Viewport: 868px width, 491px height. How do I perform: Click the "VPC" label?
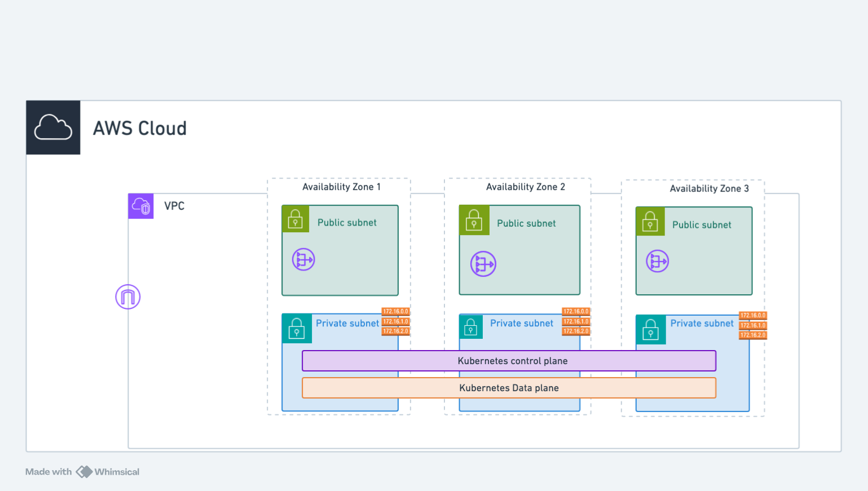click(x=174, y=206)
